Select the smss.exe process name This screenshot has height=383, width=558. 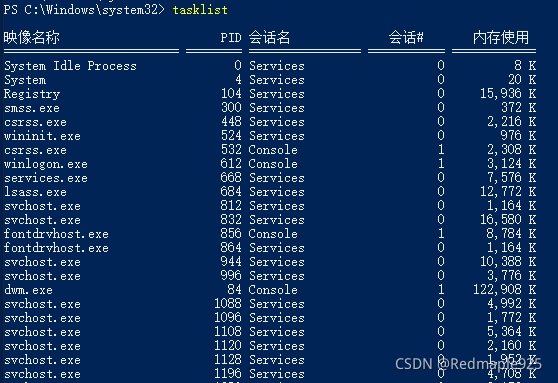pyautogui.click(x=32, y=108)
